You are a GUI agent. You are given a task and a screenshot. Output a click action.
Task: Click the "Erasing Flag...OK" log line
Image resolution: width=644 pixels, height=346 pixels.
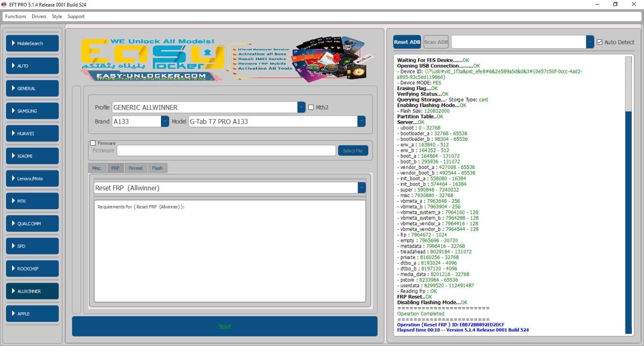417,89
